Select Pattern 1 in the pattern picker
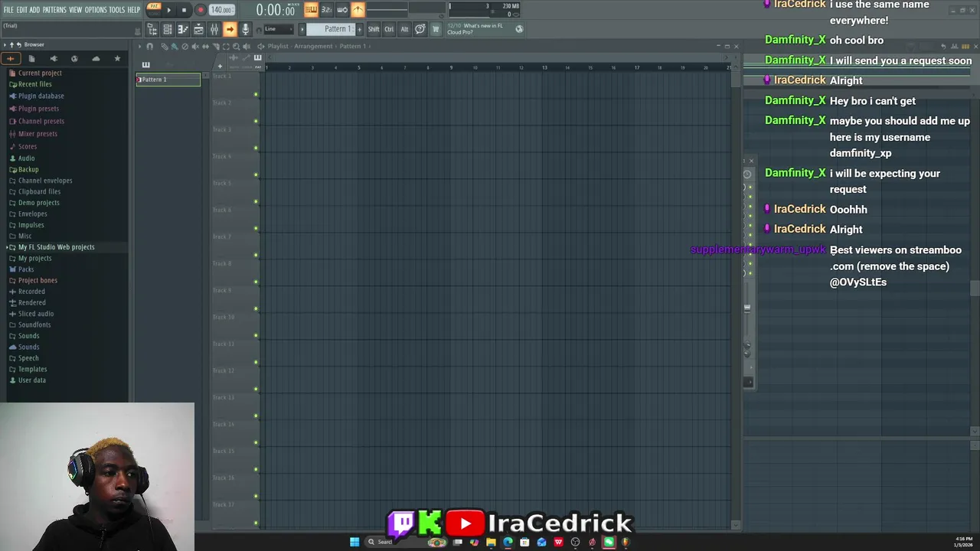Image resolution: width=980 pixels, height=551 pixels. pyautogui.click(x=168, y=80)
